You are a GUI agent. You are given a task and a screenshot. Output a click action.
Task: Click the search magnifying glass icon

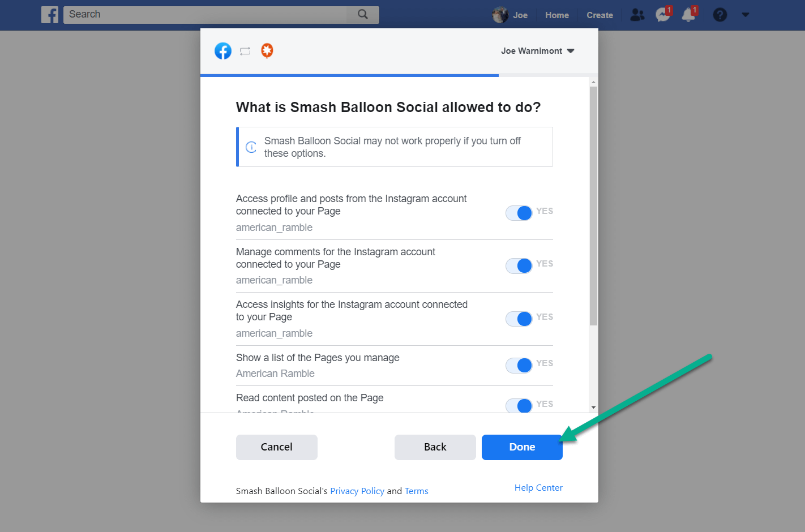[x=362, y=15]
